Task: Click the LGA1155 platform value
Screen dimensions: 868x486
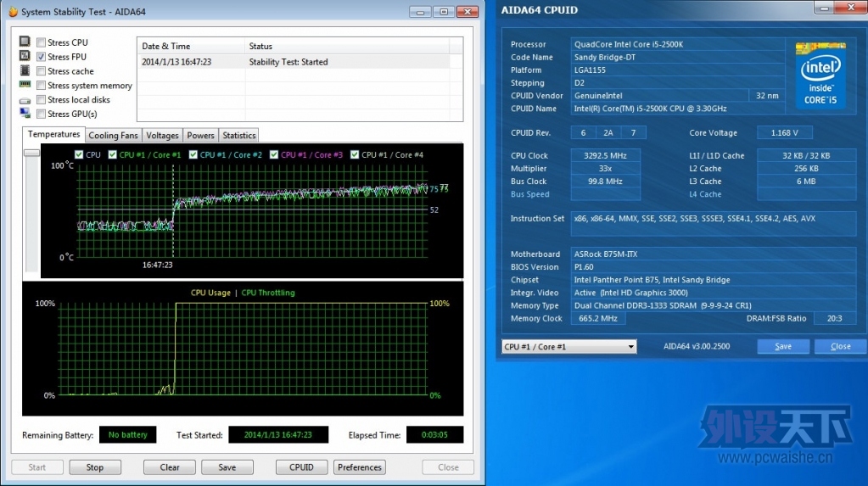Action: [x=678, y=70]
